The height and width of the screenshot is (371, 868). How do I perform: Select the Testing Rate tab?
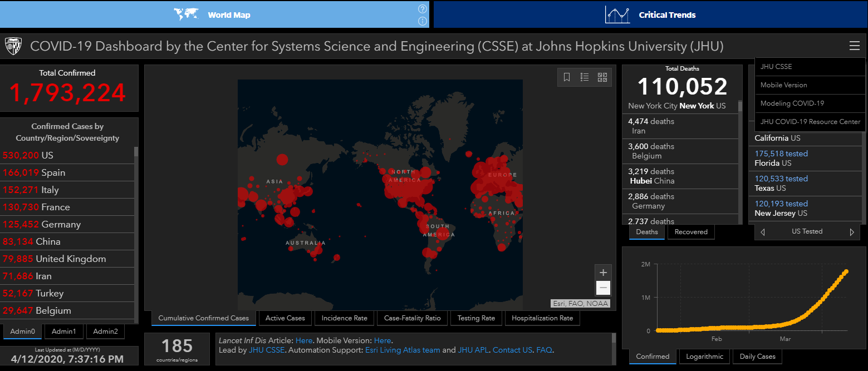pos(476,318)
